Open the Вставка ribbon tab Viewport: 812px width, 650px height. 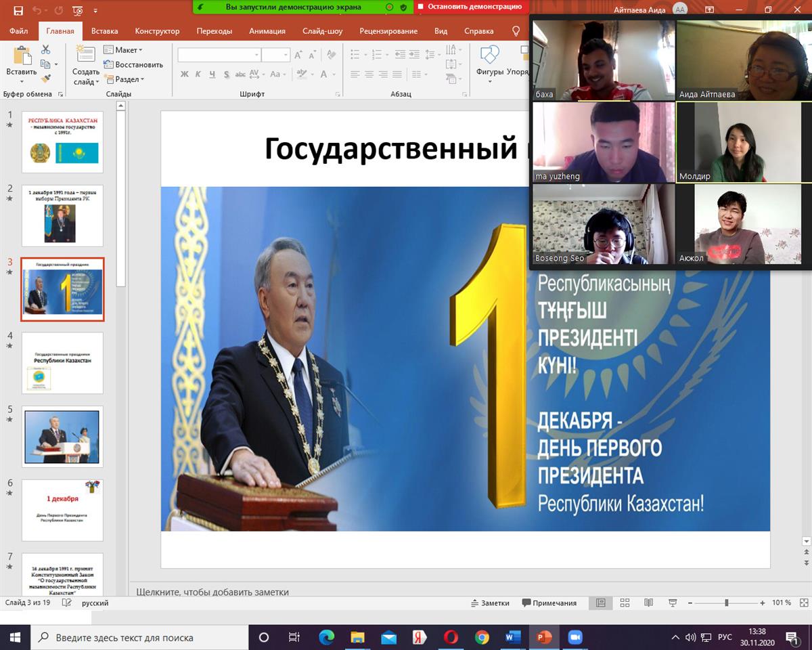(x=104, y=31)
